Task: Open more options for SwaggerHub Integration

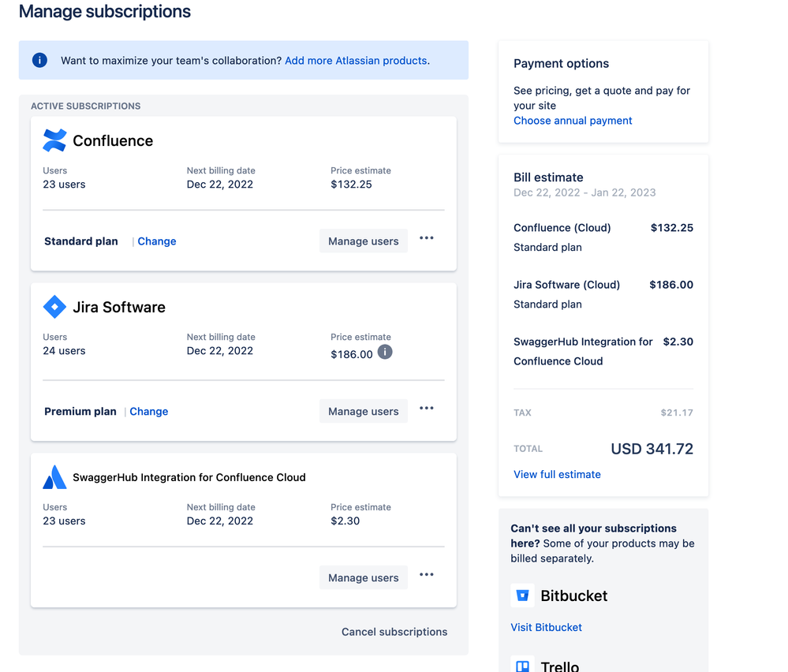Action: 427,574
